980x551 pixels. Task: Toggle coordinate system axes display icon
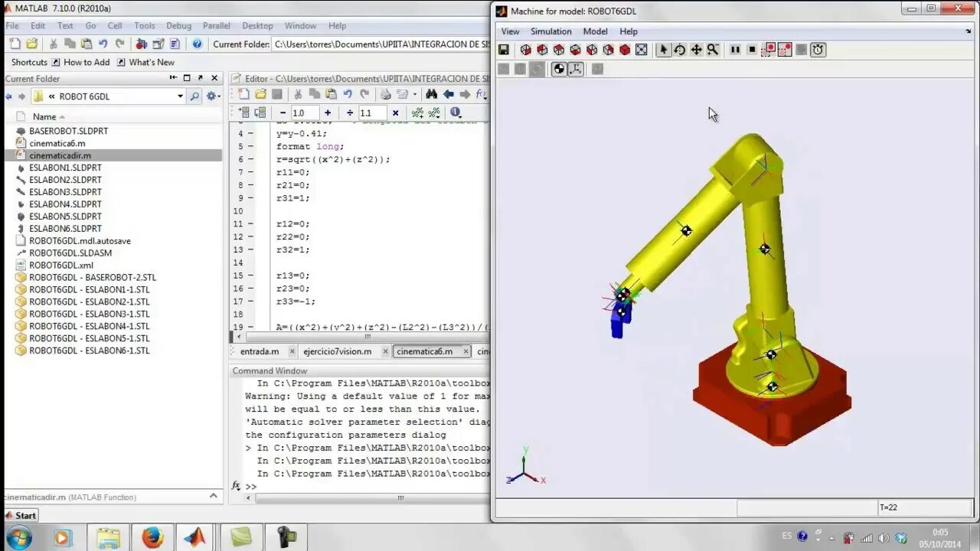[x=576, y=69]
